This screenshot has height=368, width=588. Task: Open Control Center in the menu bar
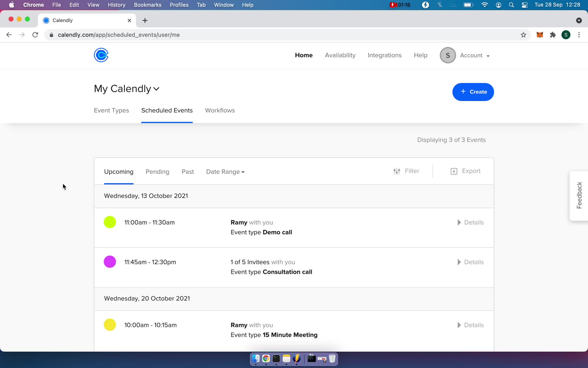click(x=525, y=5)
